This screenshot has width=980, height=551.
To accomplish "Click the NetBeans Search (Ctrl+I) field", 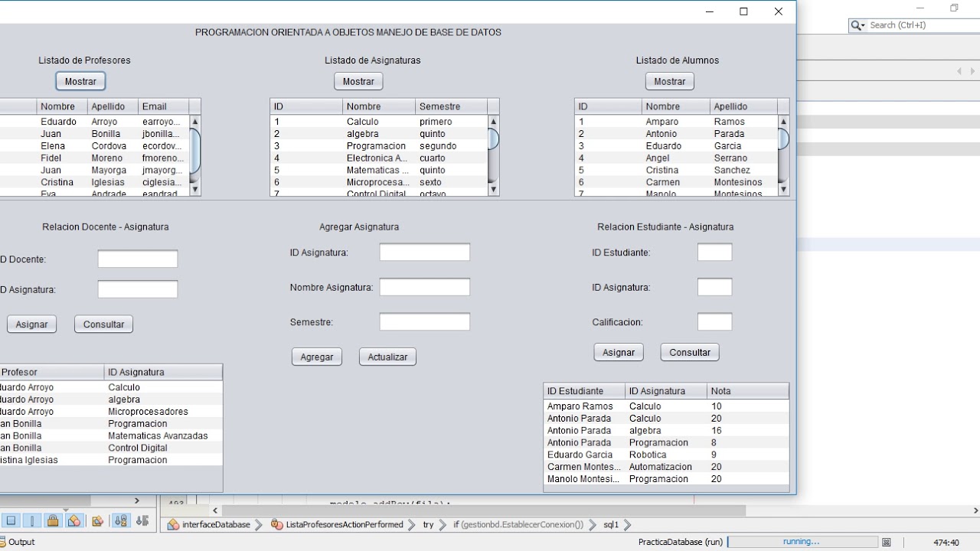I will tap(924, 25).
